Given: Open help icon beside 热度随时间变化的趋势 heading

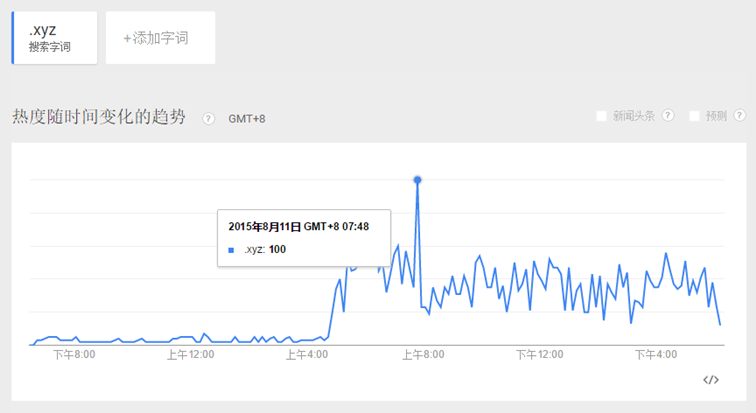Looking at the screenshot, I should click(209, 118).
